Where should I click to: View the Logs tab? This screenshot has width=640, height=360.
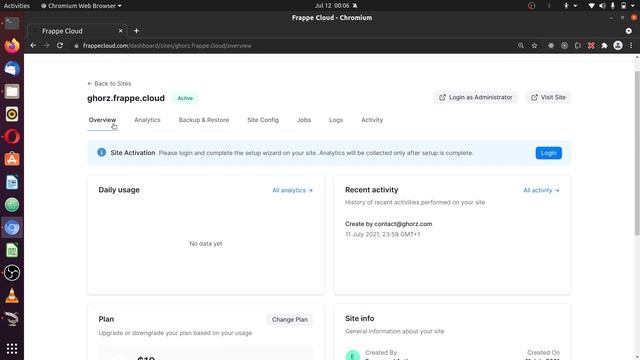[x=336, y=120]
